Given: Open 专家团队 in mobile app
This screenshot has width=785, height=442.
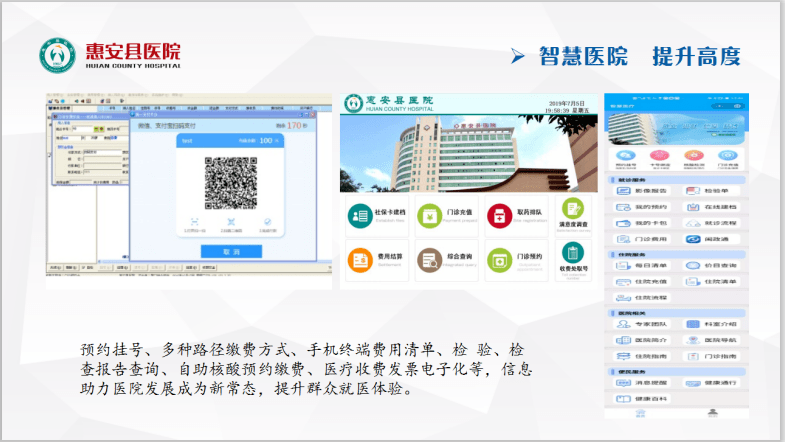Looking at the screenshot, I should [642, 324].
